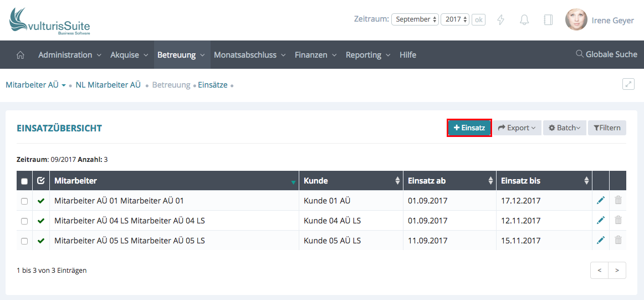Click the fullscreen expand icon
Screen dimensions: 644x300
click(x=628, y=84)
